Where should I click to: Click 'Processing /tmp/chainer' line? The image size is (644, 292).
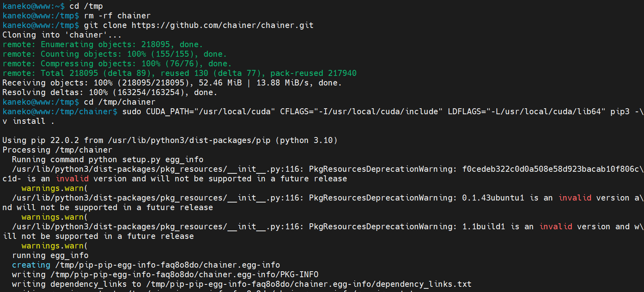(57, 150)
